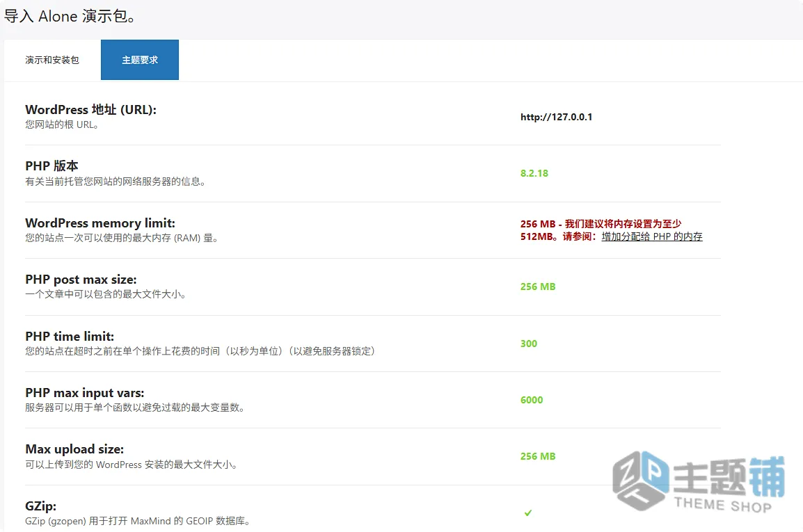Click the 可以上传到您的 WordPress description text
Image resolution: width=803 pixels, height=532 pixels.
pyautogui.click(x=131, y=465)
